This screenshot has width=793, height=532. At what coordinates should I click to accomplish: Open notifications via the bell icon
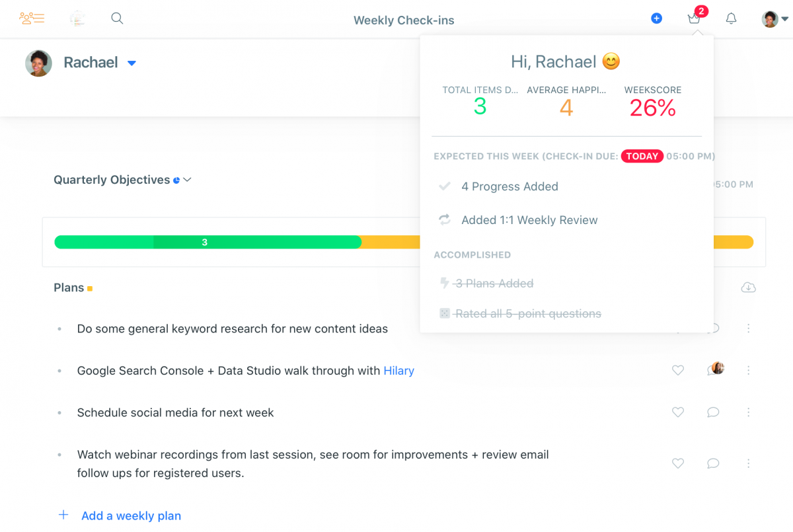(x=731, y=18)
